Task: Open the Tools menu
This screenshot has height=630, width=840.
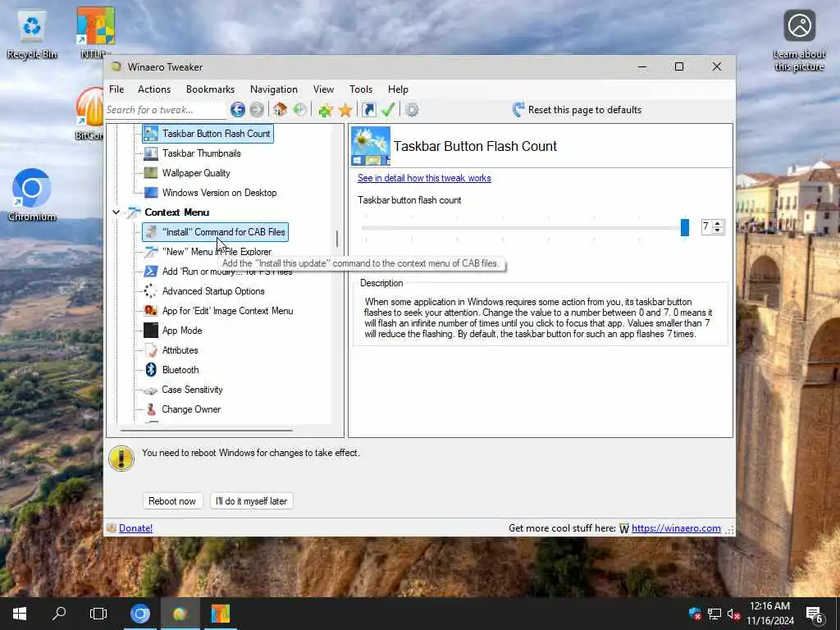Action: pyautogui.click(x=361, y=89)
